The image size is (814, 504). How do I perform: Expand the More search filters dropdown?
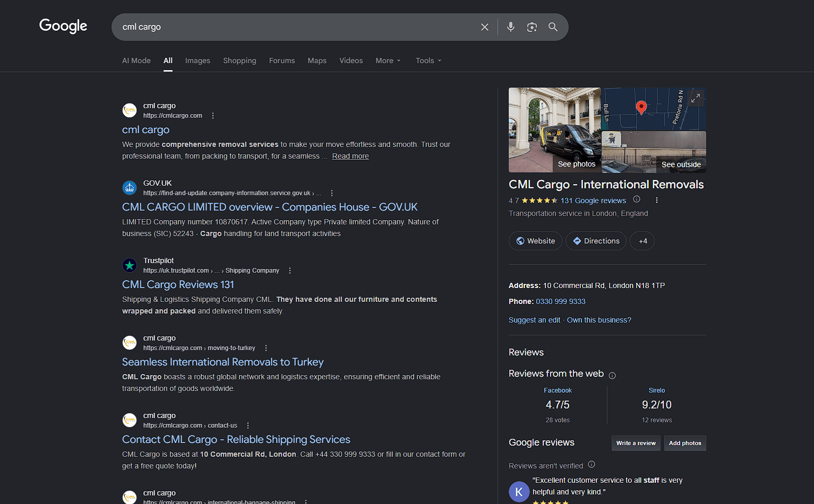(388, 60)
